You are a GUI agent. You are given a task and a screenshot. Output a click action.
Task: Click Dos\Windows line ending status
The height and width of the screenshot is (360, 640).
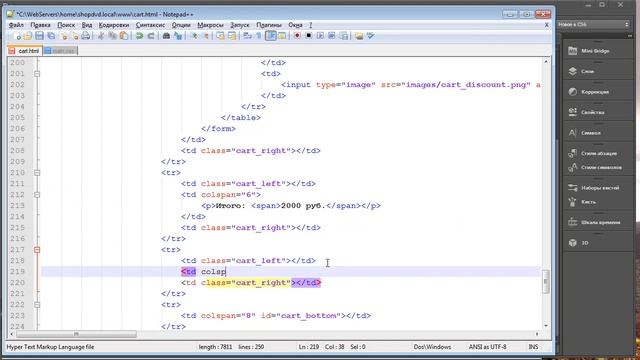[432, 347]
